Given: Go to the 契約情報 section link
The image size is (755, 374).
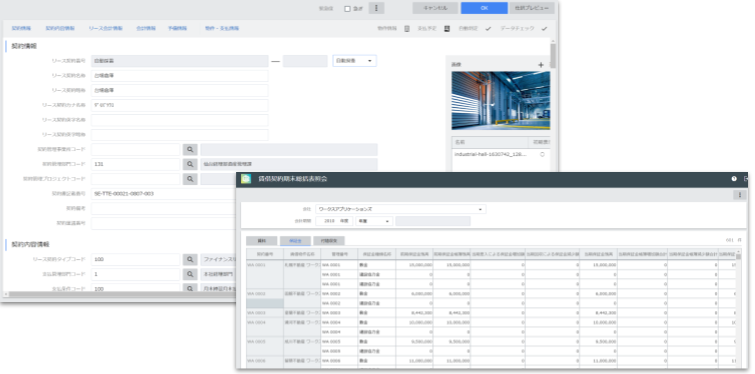Looking at the screenshot, I should click(22, 28).
